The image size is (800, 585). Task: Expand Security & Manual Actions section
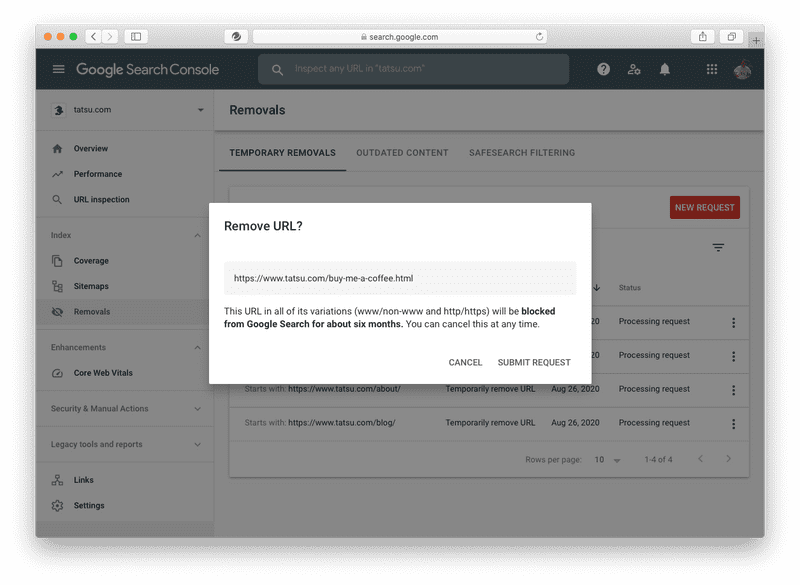[x=197, y=409]
